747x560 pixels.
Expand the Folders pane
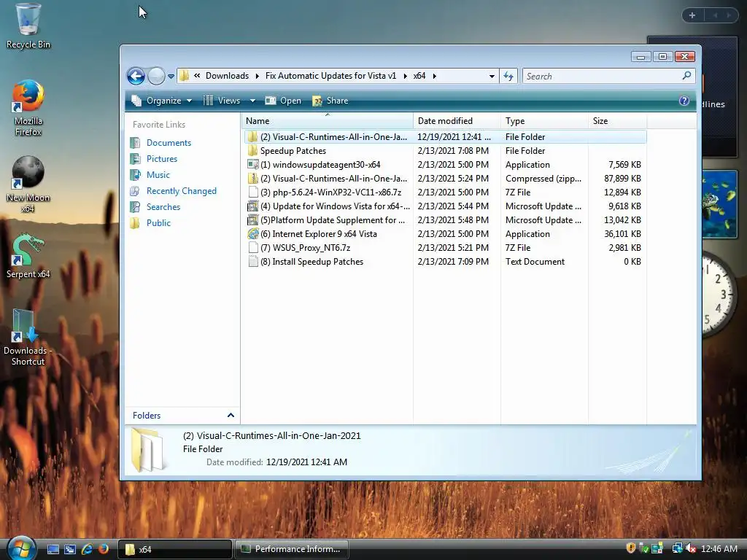tap(231, 415)
